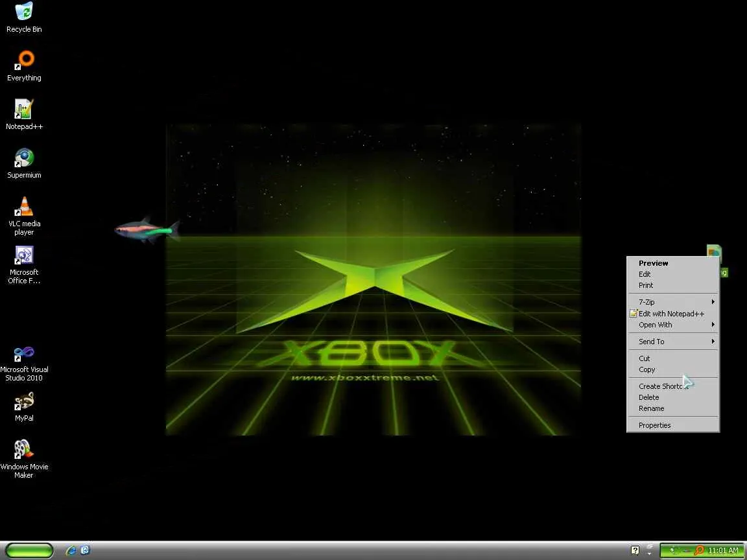Choose Create Shortcut in the context menu

[x=672, y=386]
